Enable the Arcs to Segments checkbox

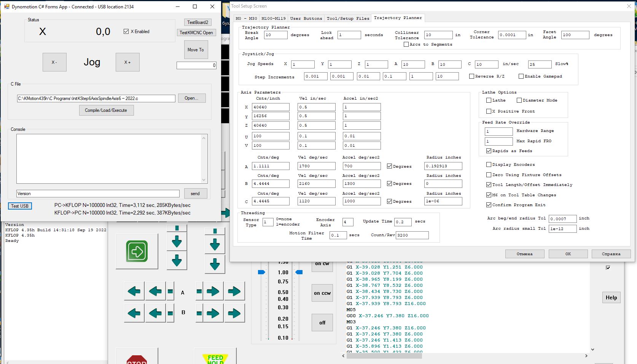(x=406, y=45)
